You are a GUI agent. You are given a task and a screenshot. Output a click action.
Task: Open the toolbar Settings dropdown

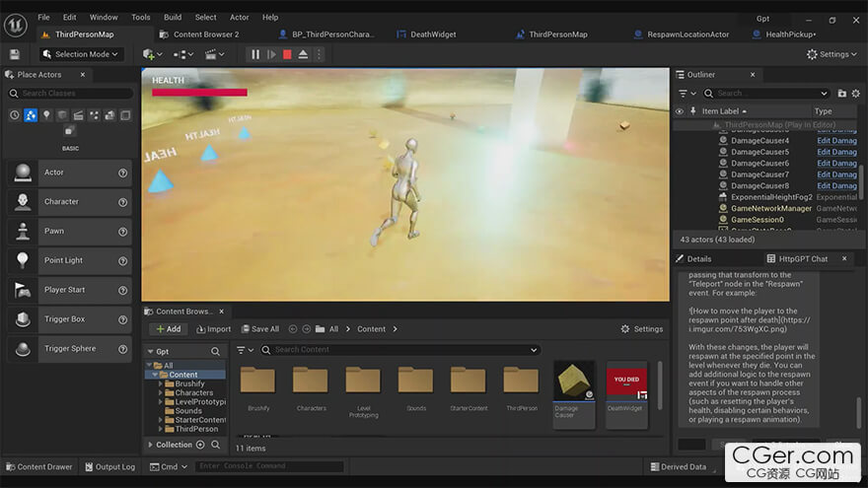click(832, 54)
